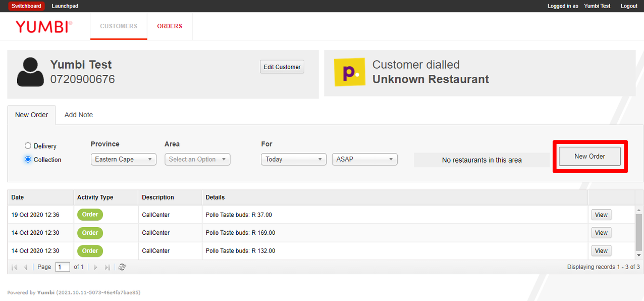Open the Area Select an Option dropdown
The width and height of the screenshot is (644, 301).
tap(197, 159)
